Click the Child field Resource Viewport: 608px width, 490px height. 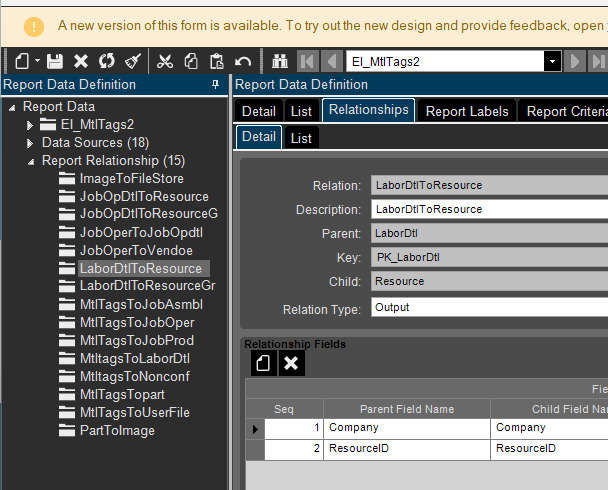(x=489, y=281)
